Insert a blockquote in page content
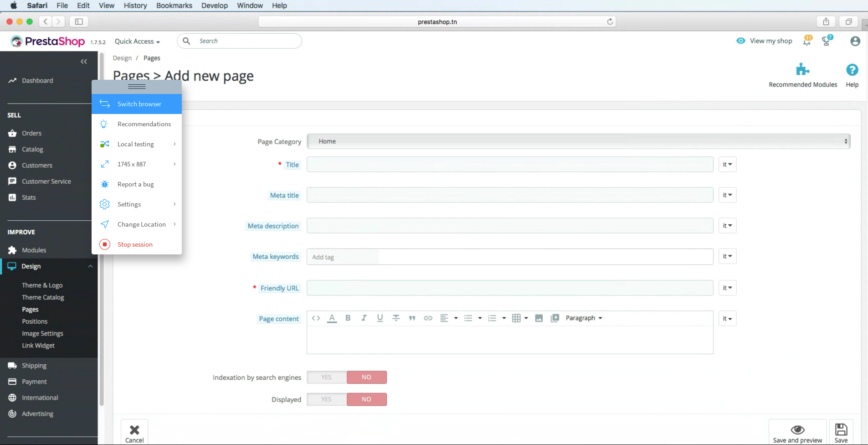This screenshot has width=868, height=445. click(412, 318)
